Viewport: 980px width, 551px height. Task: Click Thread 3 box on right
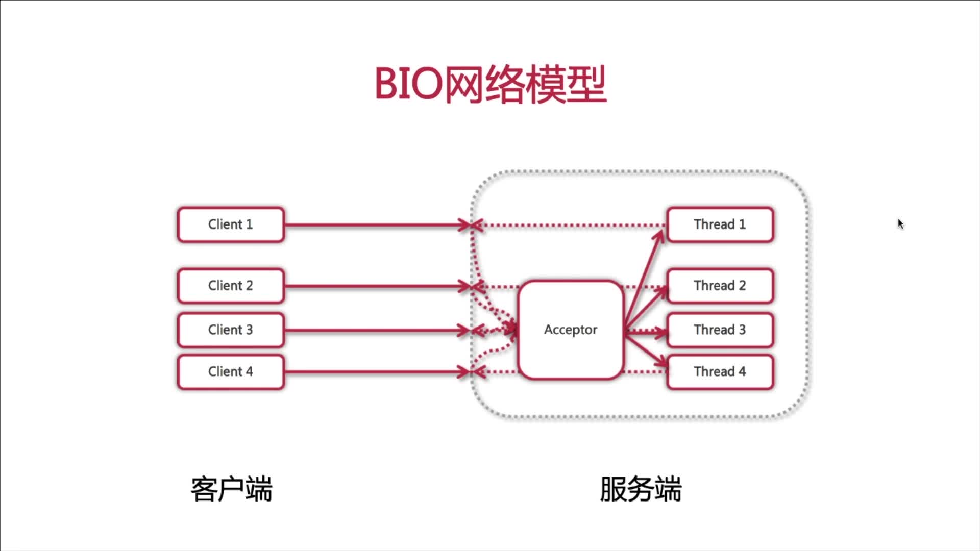[x=720, y=330]
